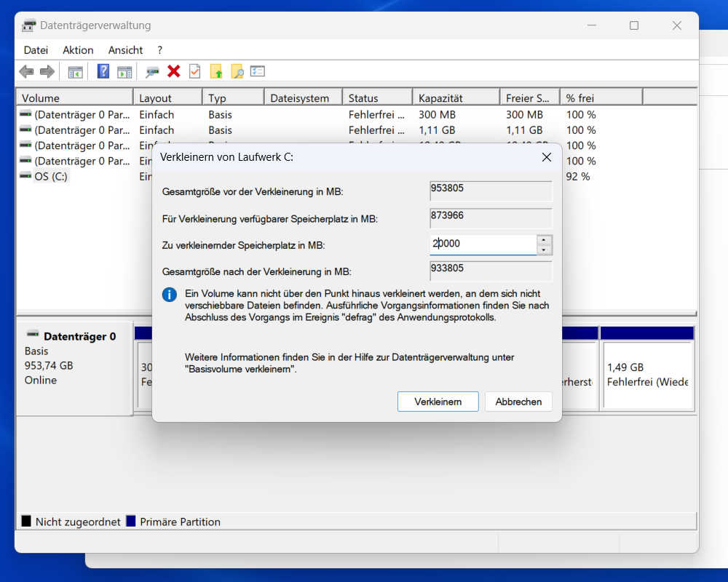Screen dimensions: 728x582
Task: Sort by the Layout column header
Action: [x=168, y=98]
